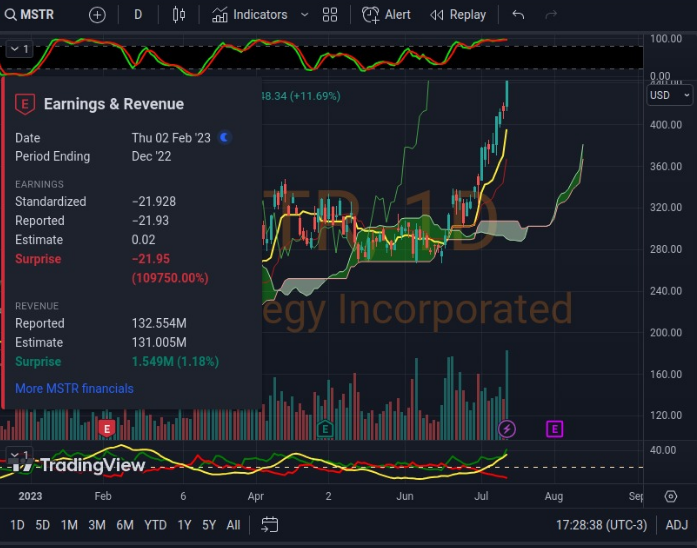This screenshot has width=697, height=548.
Task: Click the 400.00 price axis label
Action: coord(665,124)
